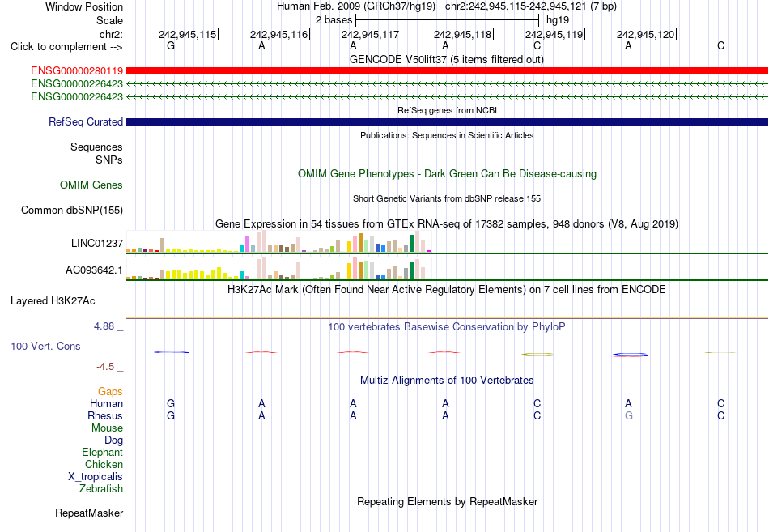The height and width of the screenshot is (532, 769).
Task: Click the 100 Vert. Cons label
Action: click(x=45, y=347)
